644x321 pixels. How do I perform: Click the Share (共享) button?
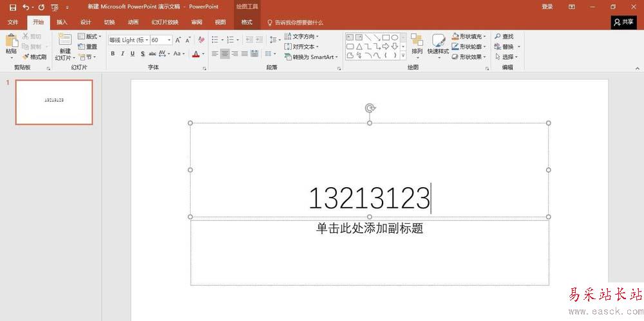click(x=623, y=22)
